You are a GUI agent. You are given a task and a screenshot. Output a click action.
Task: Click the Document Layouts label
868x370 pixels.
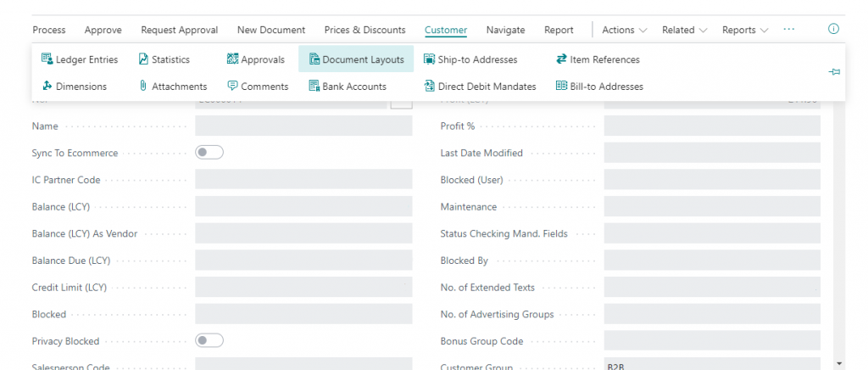(363, 59)
